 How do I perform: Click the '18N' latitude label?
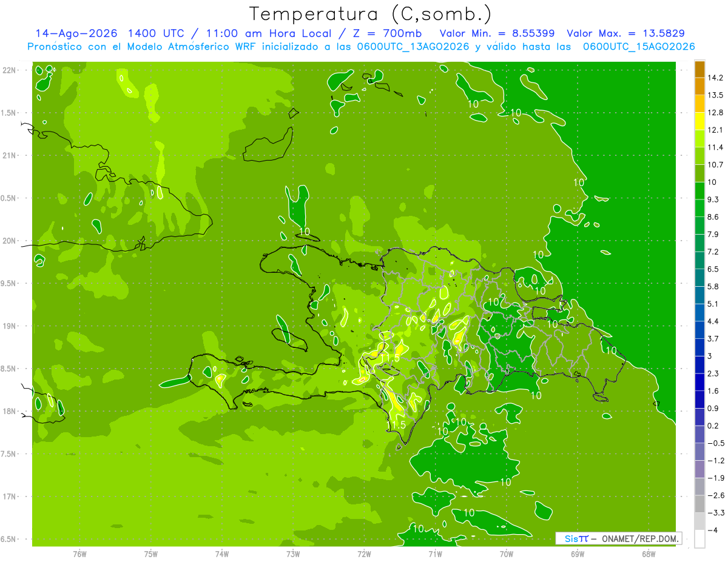tap(10, 411)
